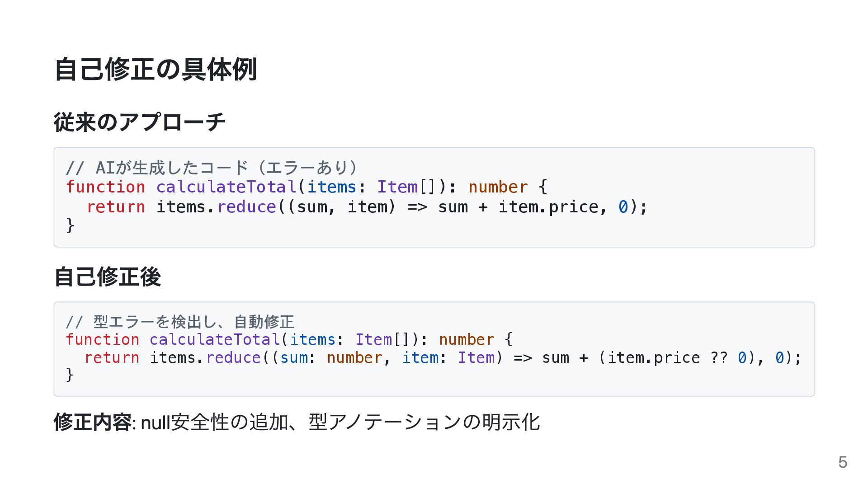Click the text 型アノテーションの明示化
This screenshot has width=868, height=488.
[x=424, y=422]
